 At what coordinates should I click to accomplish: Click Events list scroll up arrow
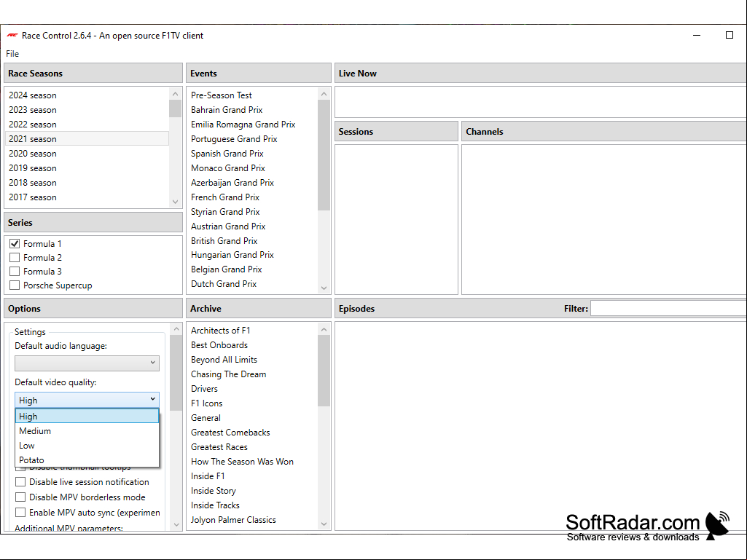(x=324, y=94)
